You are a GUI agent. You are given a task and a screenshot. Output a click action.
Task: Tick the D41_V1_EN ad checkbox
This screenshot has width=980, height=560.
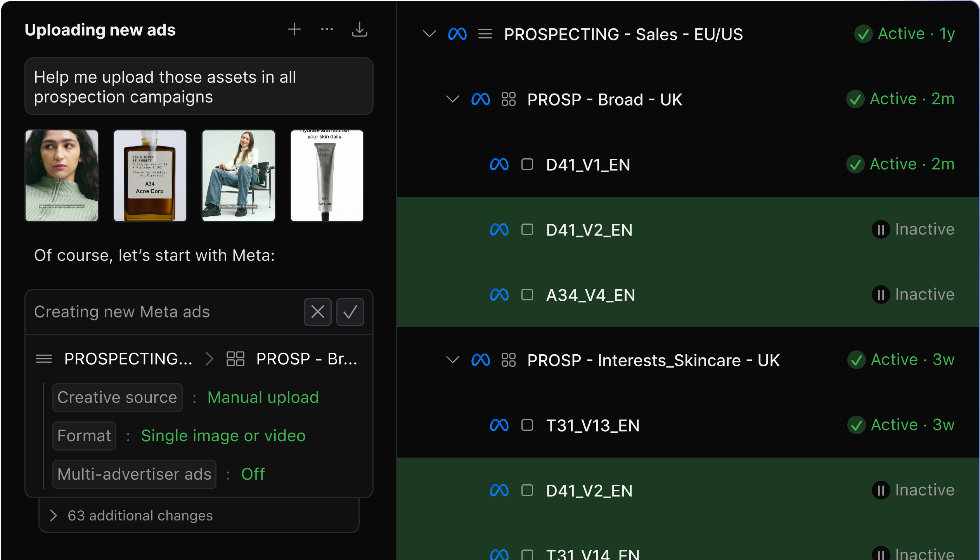click(527, 165)
